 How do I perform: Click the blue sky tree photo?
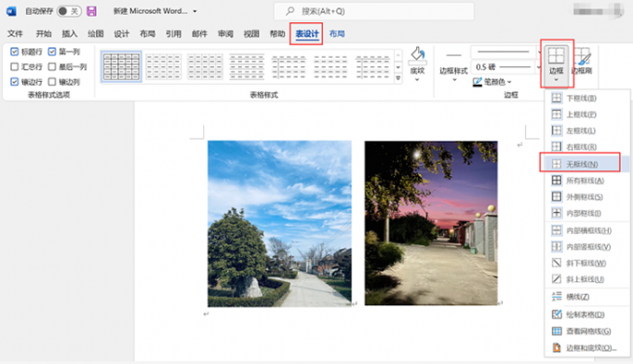coord(279,223)
